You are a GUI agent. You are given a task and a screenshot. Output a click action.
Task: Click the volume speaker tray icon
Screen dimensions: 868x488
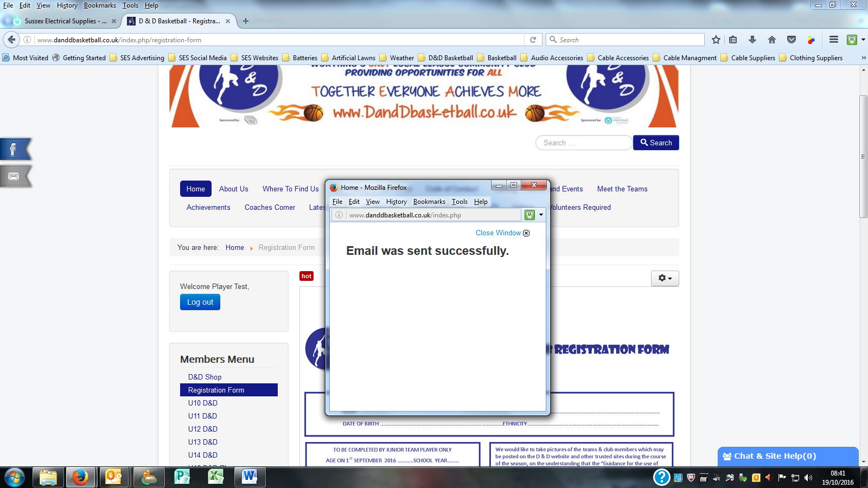[808, 478]
